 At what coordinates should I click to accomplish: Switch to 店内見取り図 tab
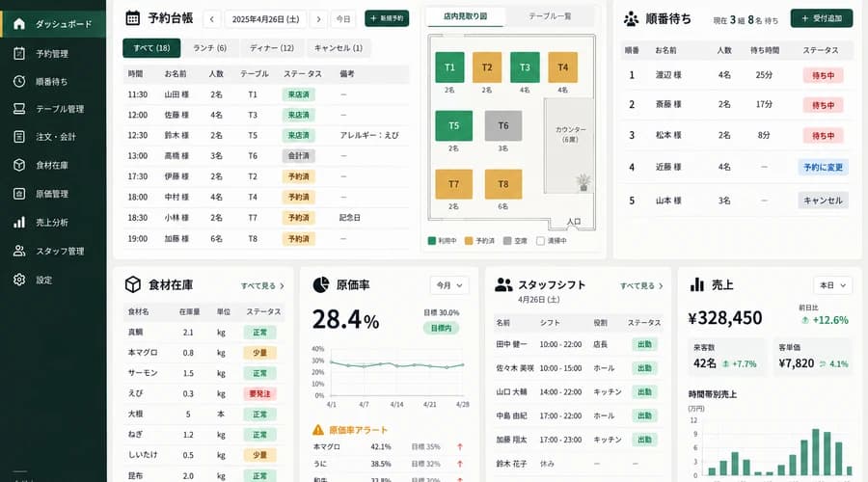pos(466,16)
